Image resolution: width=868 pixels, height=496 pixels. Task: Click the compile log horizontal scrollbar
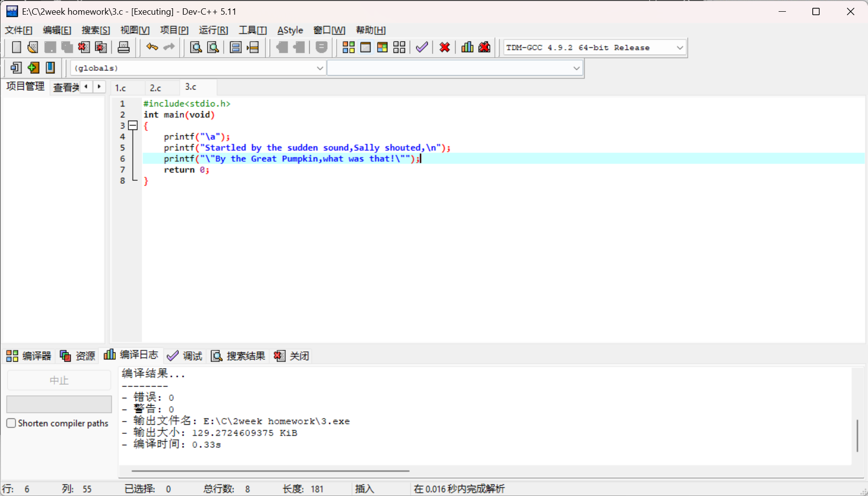click(271, 471)
